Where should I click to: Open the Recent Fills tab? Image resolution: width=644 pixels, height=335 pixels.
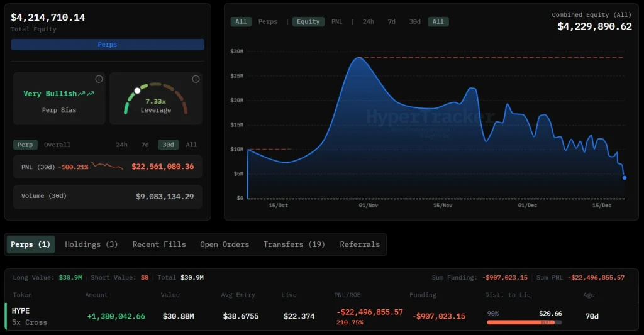[159, 244]
